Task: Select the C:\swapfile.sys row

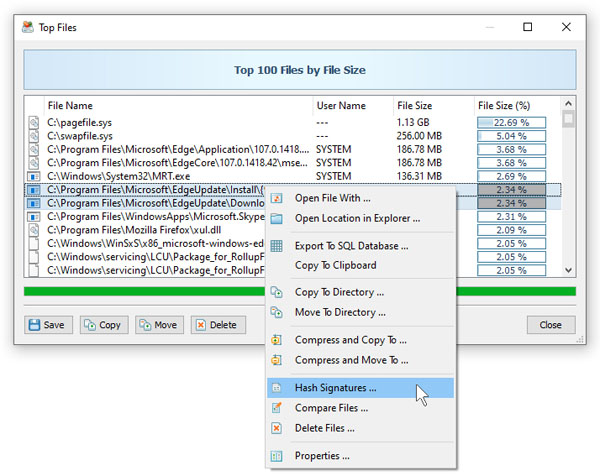Action: point(293,136)
